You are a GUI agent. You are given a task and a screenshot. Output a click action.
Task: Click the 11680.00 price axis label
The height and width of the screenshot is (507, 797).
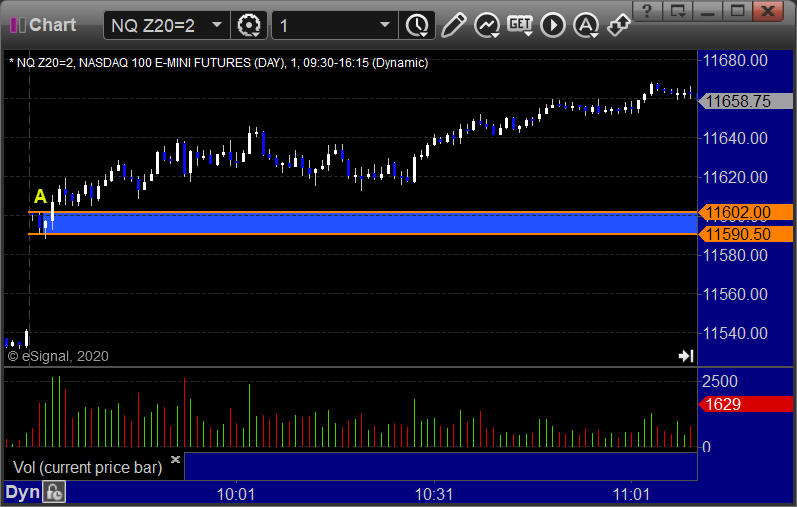(x=735, y=61)
